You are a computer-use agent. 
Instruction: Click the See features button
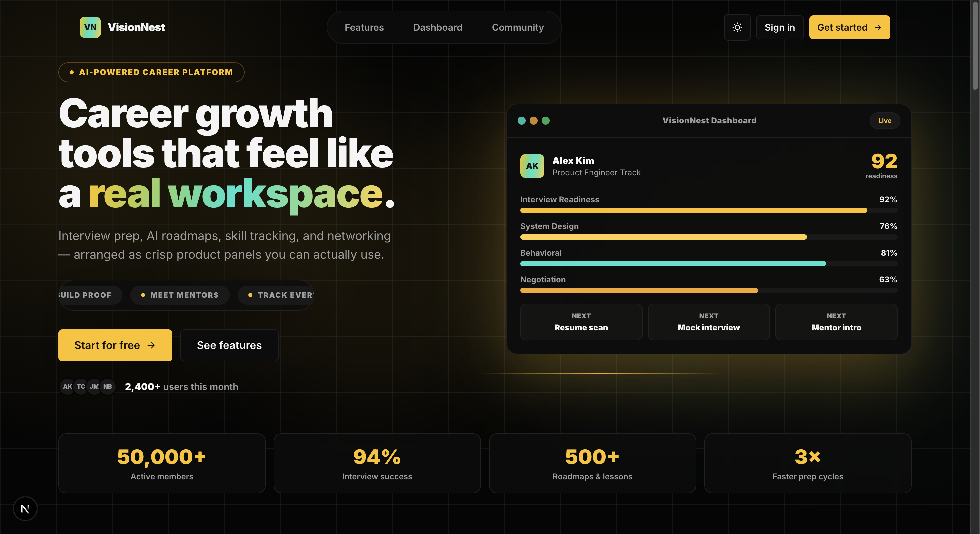[x=229, y=345]
